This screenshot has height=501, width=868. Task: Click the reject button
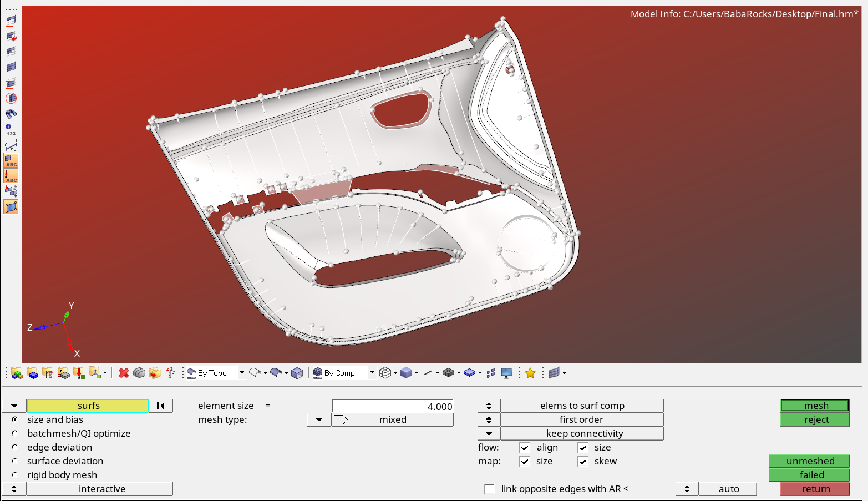click(x=815, y=419)
